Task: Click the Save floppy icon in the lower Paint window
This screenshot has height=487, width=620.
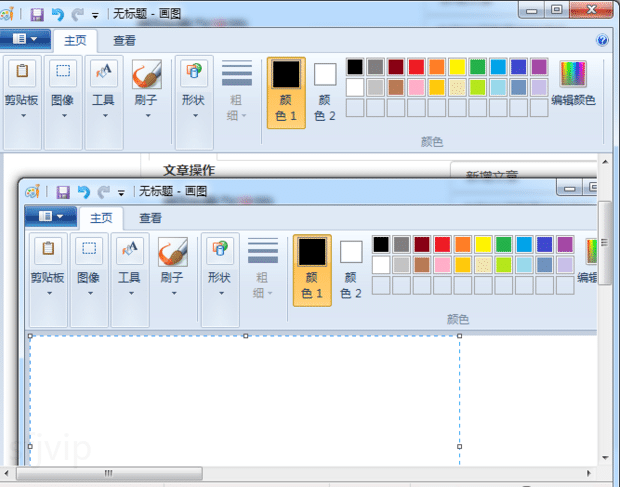Action: point(63,192)
